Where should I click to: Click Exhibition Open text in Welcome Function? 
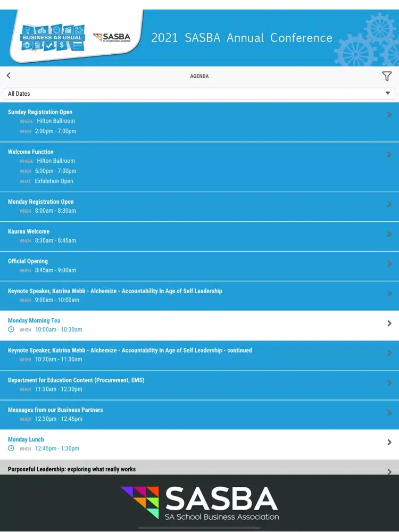(x=54, y=181)
